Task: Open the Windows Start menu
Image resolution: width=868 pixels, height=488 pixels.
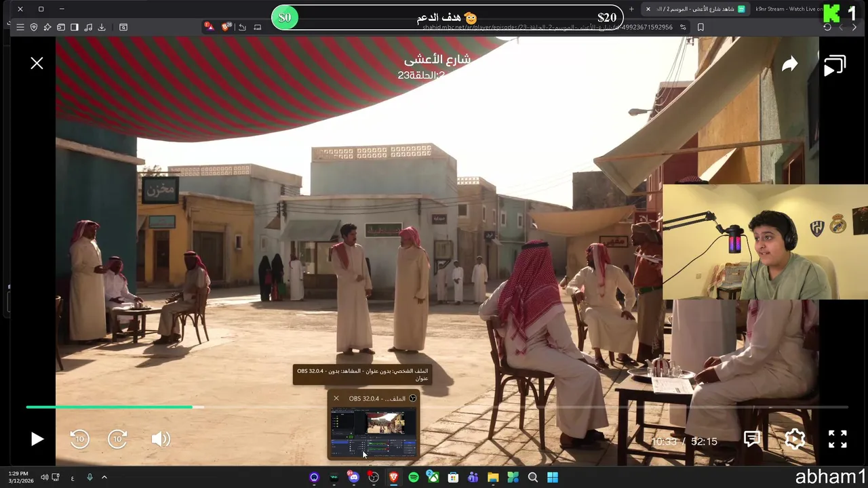Action: tap(553, 477)
